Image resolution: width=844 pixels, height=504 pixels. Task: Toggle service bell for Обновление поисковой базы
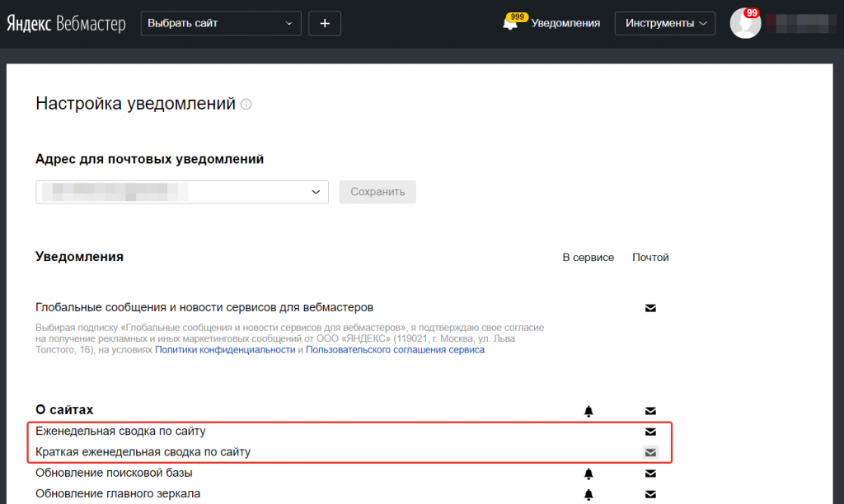point(588,474)
